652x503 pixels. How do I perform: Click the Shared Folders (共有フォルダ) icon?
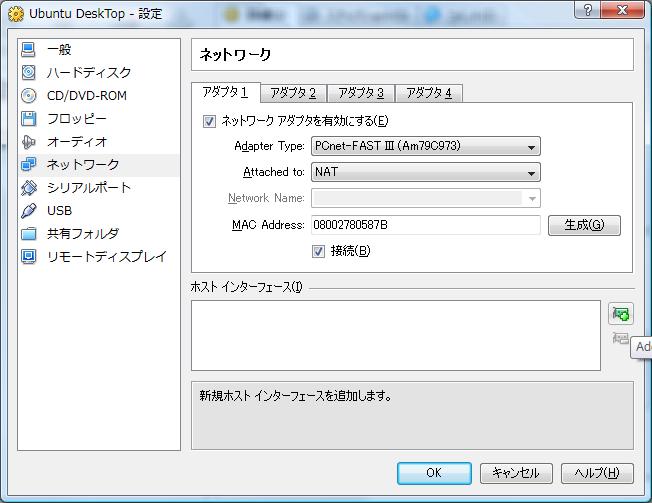(28, 234)
